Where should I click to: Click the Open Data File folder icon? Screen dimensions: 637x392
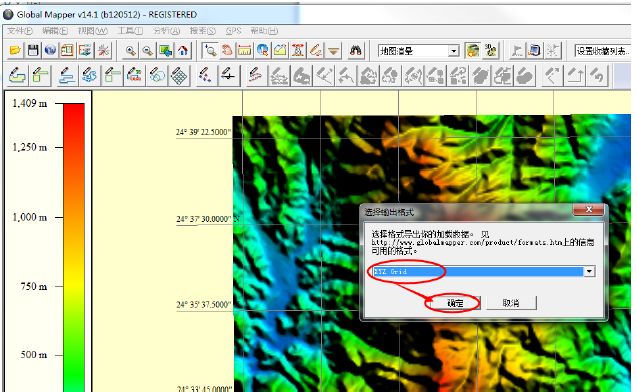tap(15, 51)
